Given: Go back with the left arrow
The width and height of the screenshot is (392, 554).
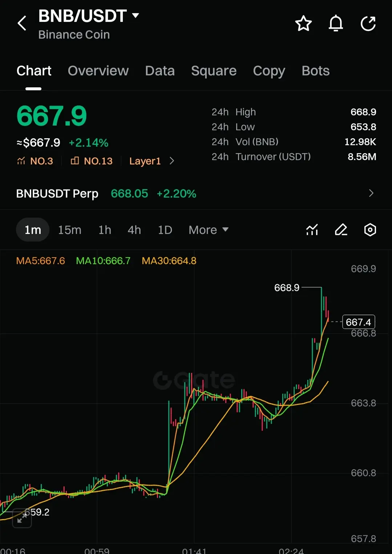Looking at the screenshot, I should [22, 24].
